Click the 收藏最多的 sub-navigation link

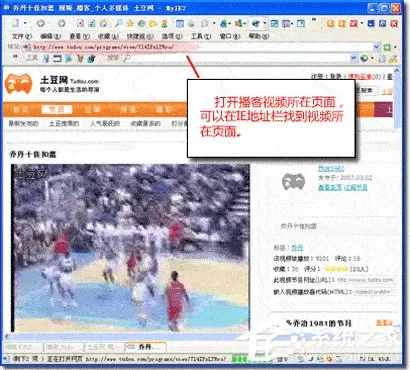click(146, 124)
